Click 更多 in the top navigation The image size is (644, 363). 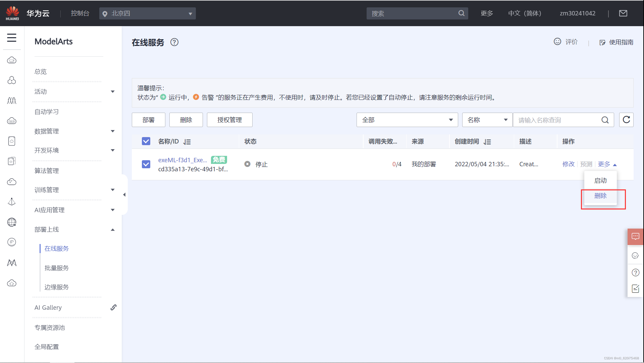pos(487,13)
